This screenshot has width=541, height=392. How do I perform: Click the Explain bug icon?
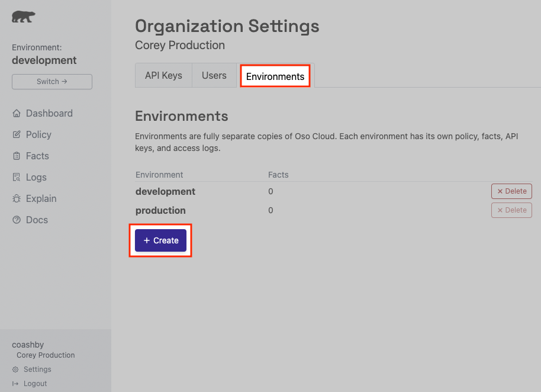[17, 198]
